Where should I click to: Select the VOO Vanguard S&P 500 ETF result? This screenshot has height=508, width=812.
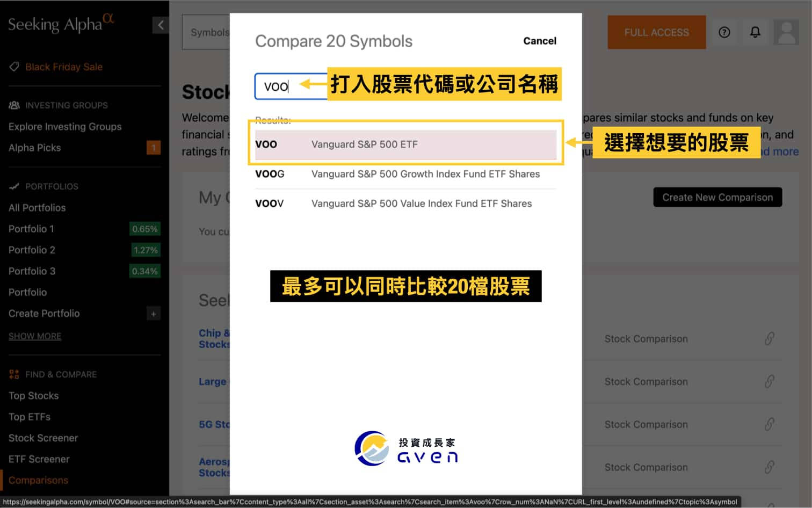tap(405, 144)
